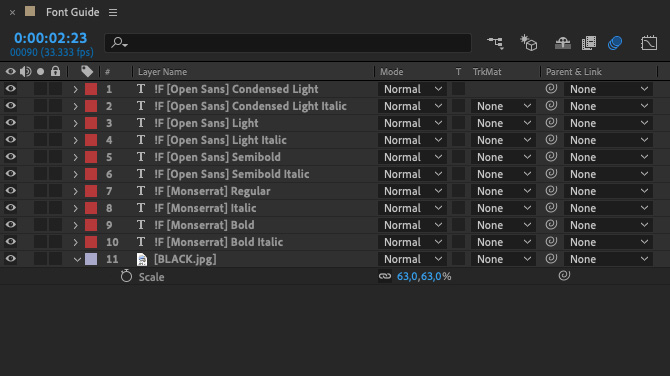This screenshot has width=670, height=376.
Task: Toggle Preserve Transparency box for Semibold layer
Action: (458, 157)
